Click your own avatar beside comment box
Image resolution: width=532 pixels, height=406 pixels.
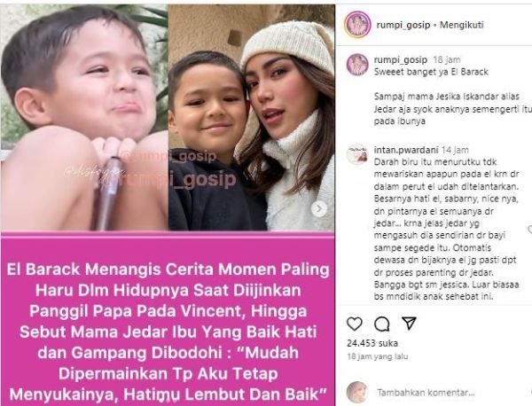[357, 392]
